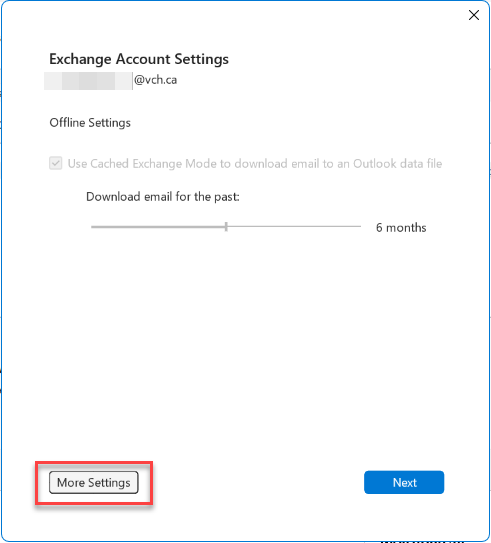Click the 'Download email for the past:' label
Viewport: 491px width, 543px height.
click(163, 197)
